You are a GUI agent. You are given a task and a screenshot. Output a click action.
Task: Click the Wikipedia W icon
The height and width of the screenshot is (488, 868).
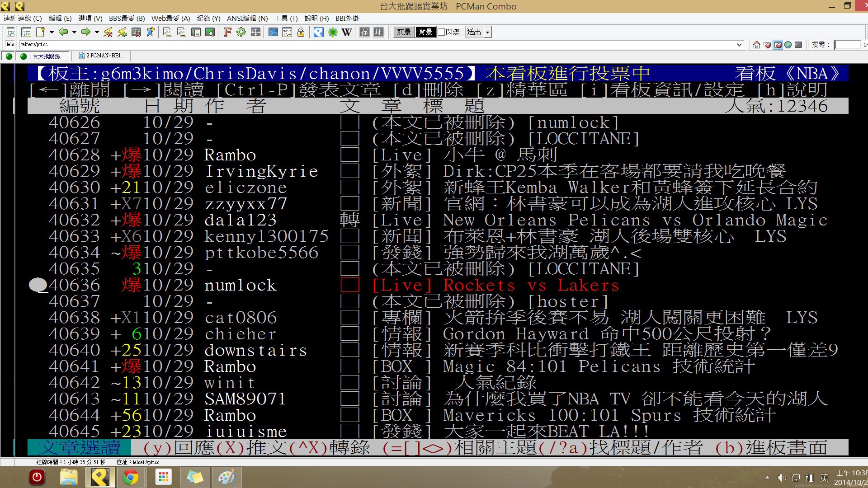(346, 32)
